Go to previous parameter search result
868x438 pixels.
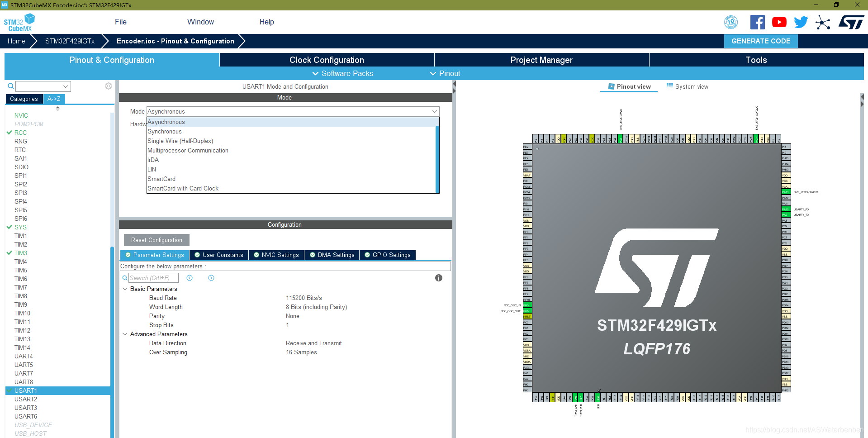pyautogui.click(x=190, y=278)
